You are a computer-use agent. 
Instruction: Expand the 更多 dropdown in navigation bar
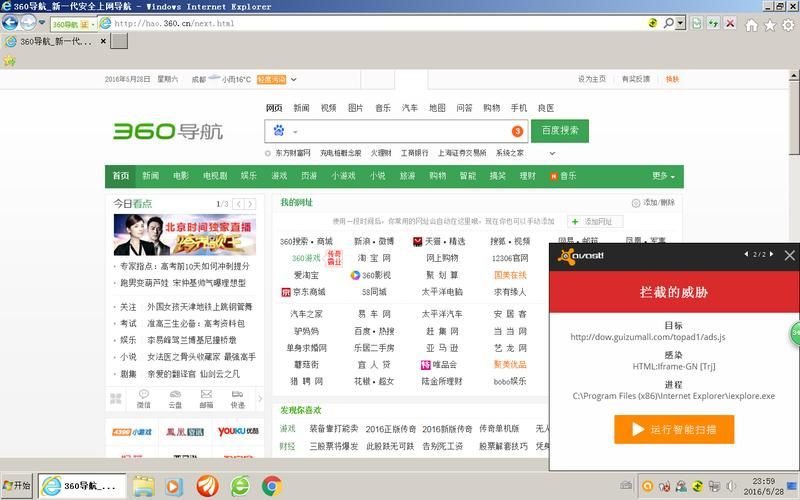663,176
